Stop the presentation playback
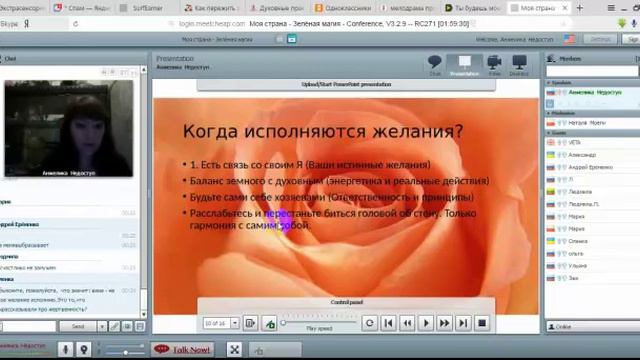Screen dimensions: 640x360 coord(482,323)
